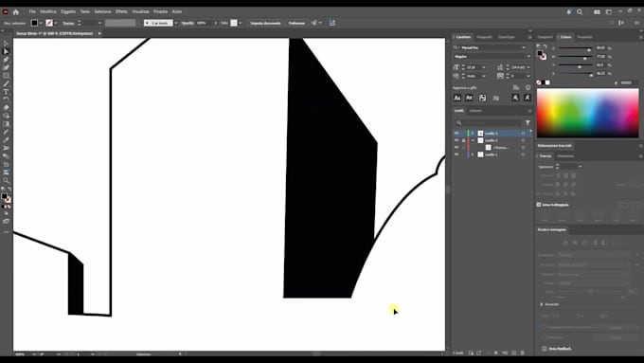This screenshot has height=363, width=644.
Task: Click the Layers filter funnel icon
Action: point(528,122)
